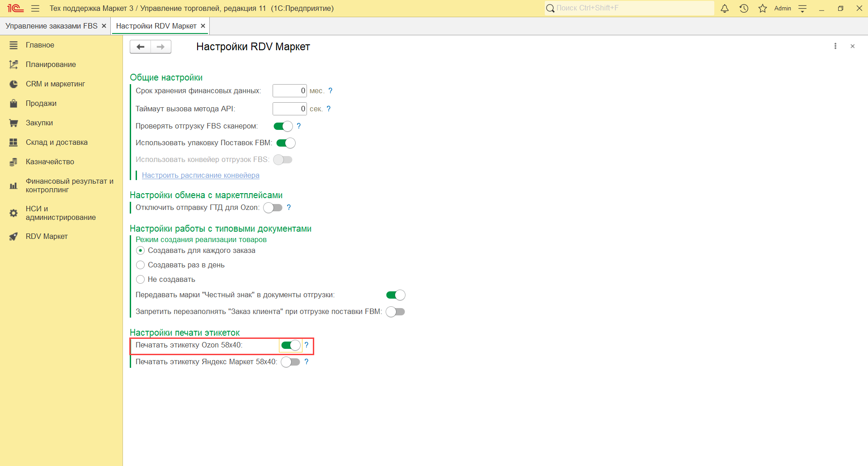Show help for Отключить отправку ГТД для Ozon
Viewport: 868px width, 466px height.
(x=289, y=207)
